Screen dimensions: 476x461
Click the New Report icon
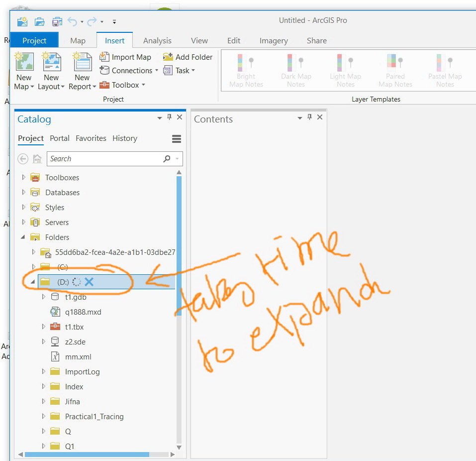point(82,62)
